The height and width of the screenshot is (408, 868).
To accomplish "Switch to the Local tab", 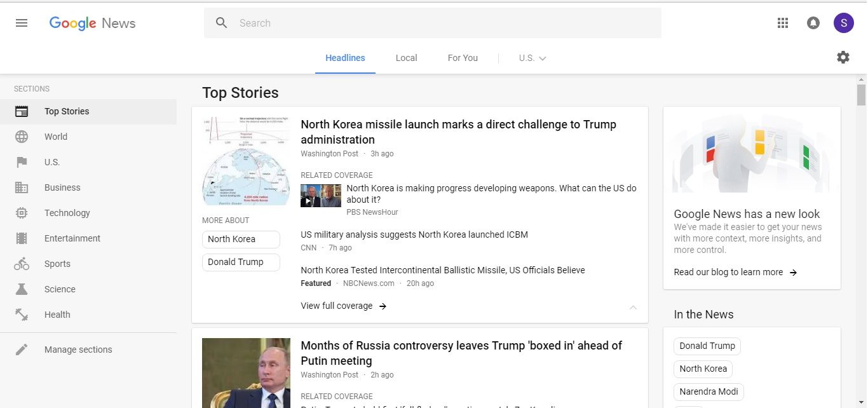I will 406,58.
